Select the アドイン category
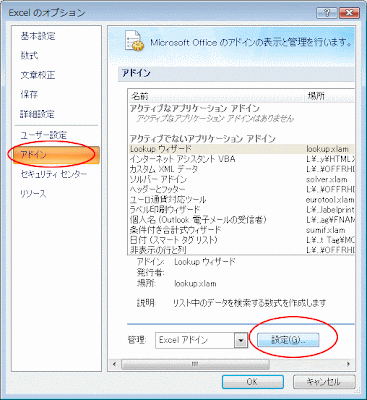Screen dimensions: 367x400 click(x=56, y=155)
